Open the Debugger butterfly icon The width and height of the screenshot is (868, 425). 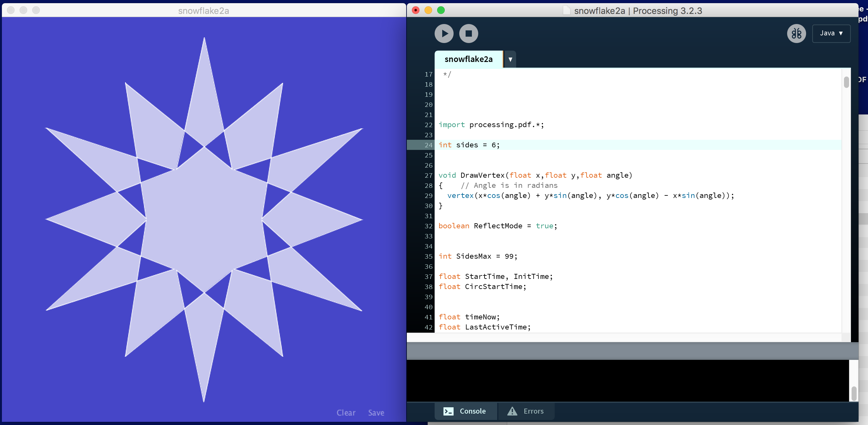click(x=796, y=34)
